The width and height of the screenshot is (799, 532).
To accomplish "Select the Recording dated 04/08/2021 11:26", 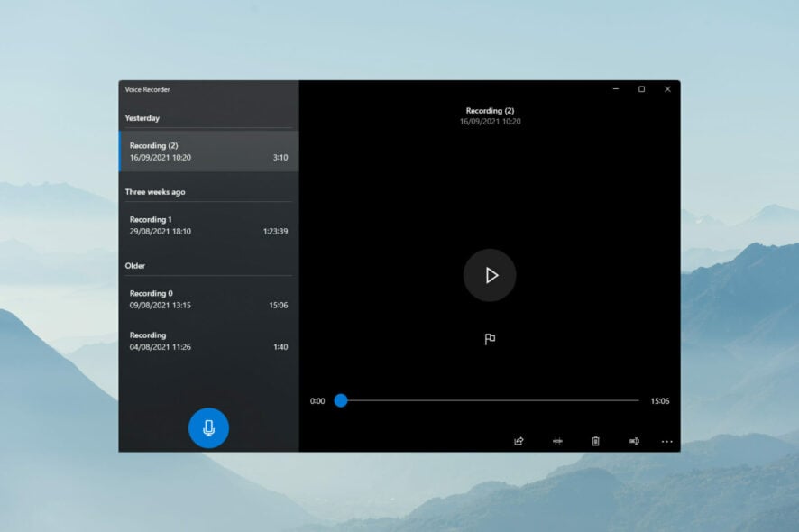I will coord(208,341).
